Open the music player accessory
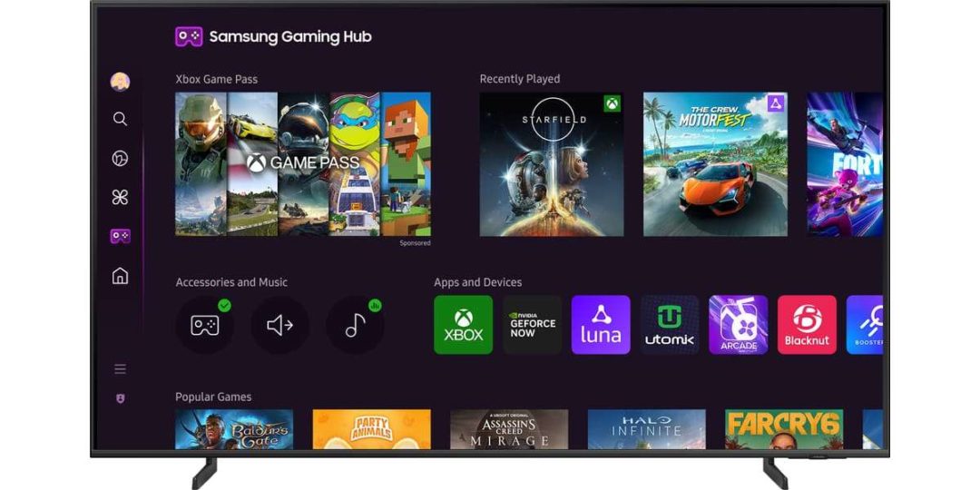Screen dimensions: 980x490 pos(355,325)
